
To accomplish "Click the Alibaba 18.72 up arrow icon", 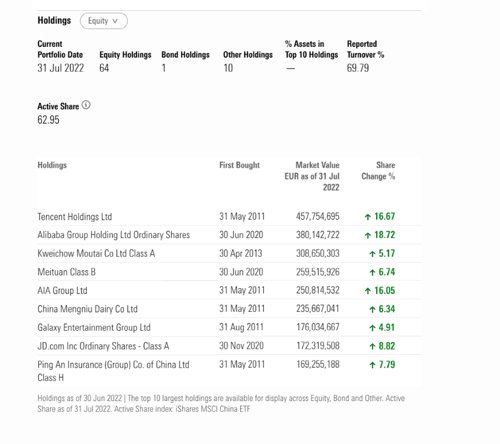I will click(x=368, y=235).
